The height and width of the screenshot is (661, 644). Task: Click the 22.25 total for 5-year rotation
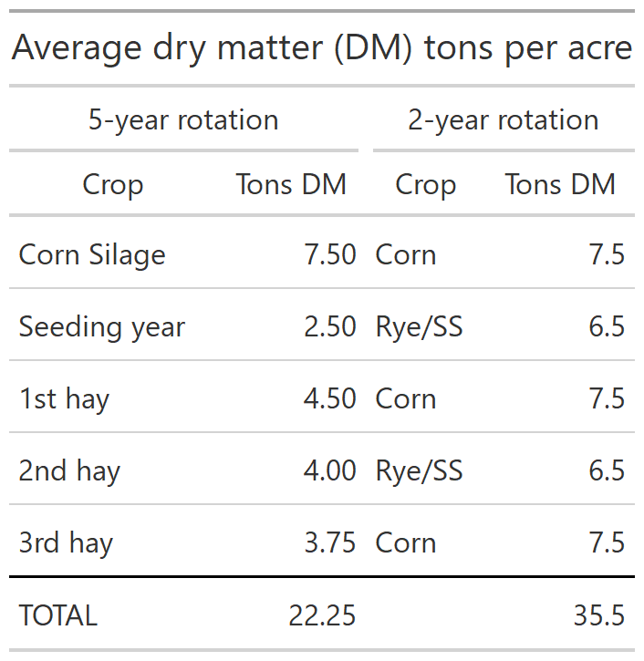tap(322, 615)
